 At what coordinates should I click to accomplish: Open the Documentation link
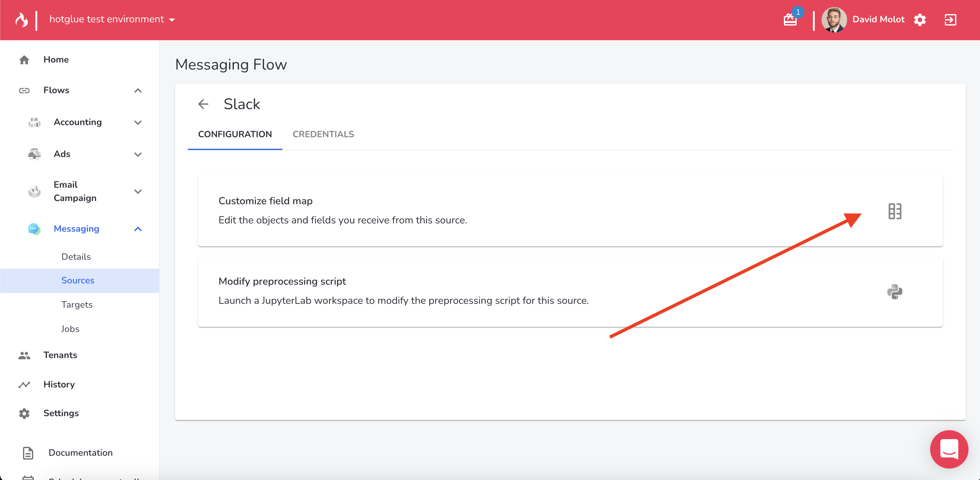[x=80, y=453]
